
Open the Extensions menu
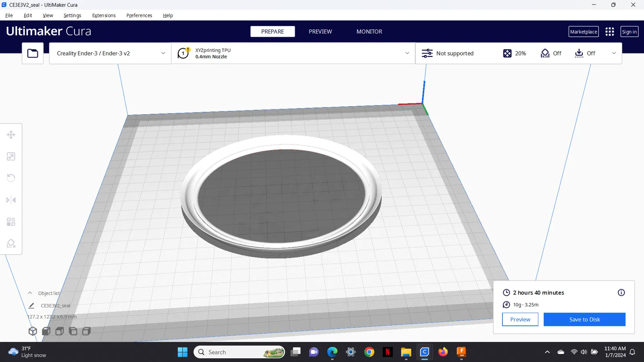pyautogui.click(x=104, y=15)
